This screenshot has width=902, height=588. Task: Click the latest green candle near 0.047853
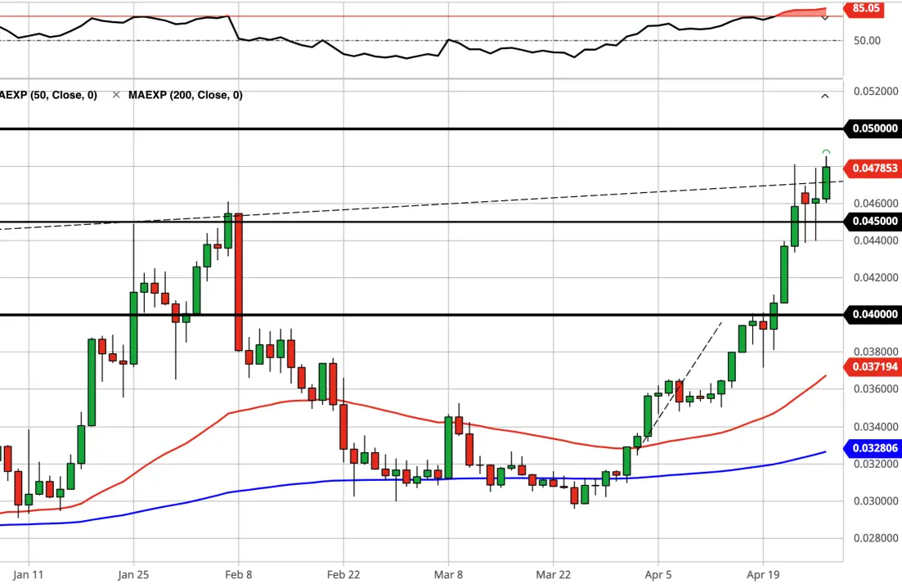pos(826,182)
